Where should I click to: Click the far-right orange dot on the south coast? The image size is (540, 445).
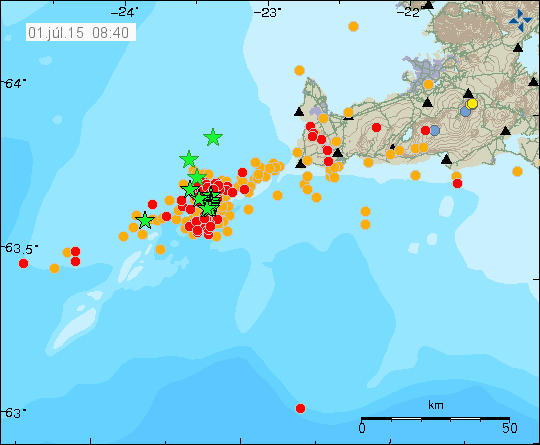tap(517, 171)
